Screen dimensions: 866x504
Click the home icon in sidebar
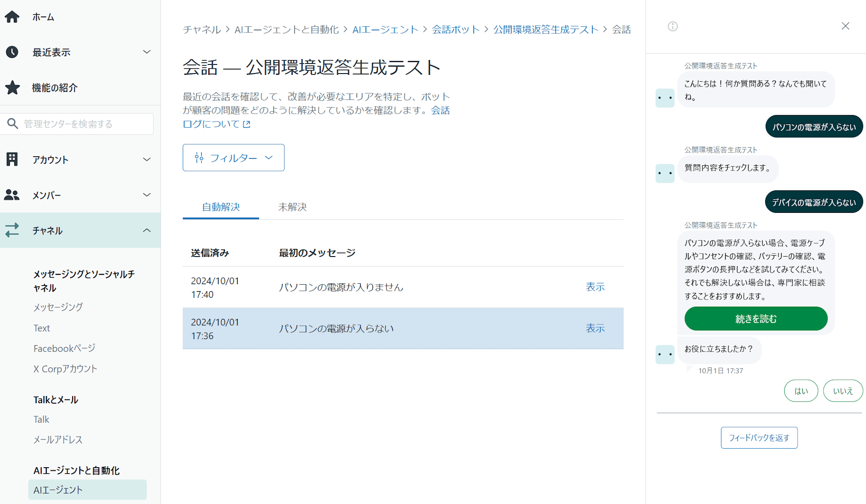[14, 16]
